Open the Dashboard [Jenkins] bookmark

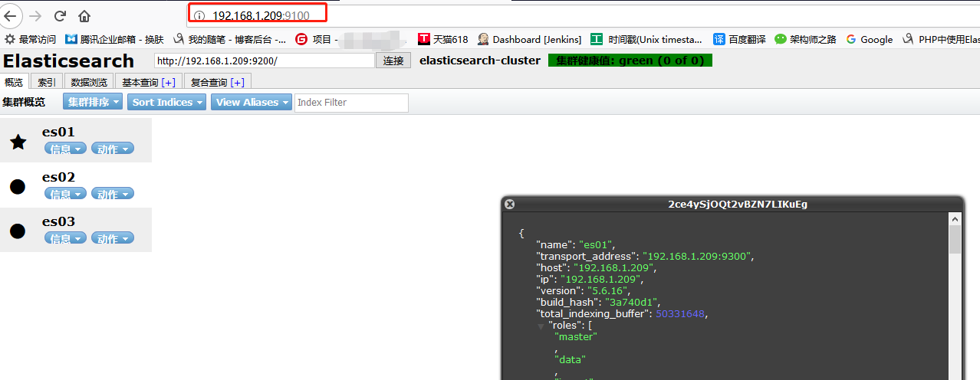[x=529, y=39]
